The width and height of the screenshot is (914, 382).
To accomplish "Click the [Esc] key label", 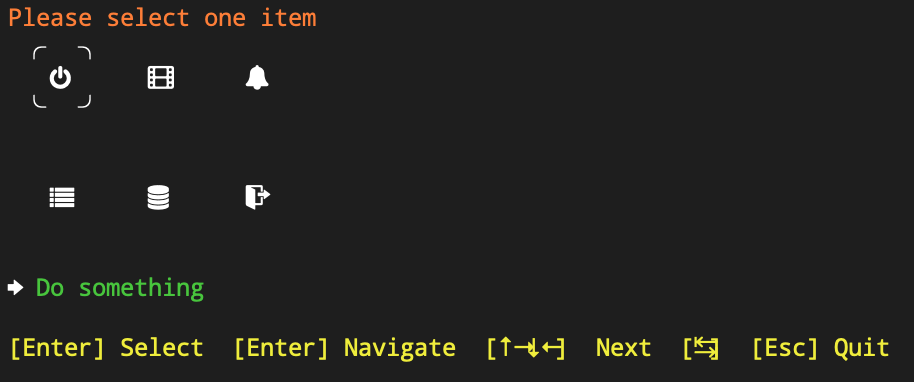I will click(x=785, y=348).
